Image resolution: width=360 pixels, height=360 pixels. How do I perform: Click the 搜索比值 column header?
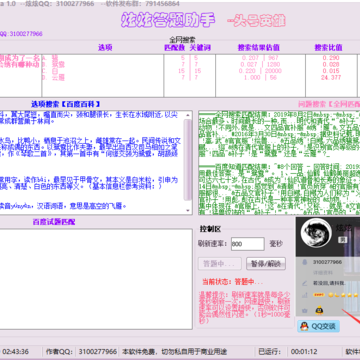pos(329,48)
